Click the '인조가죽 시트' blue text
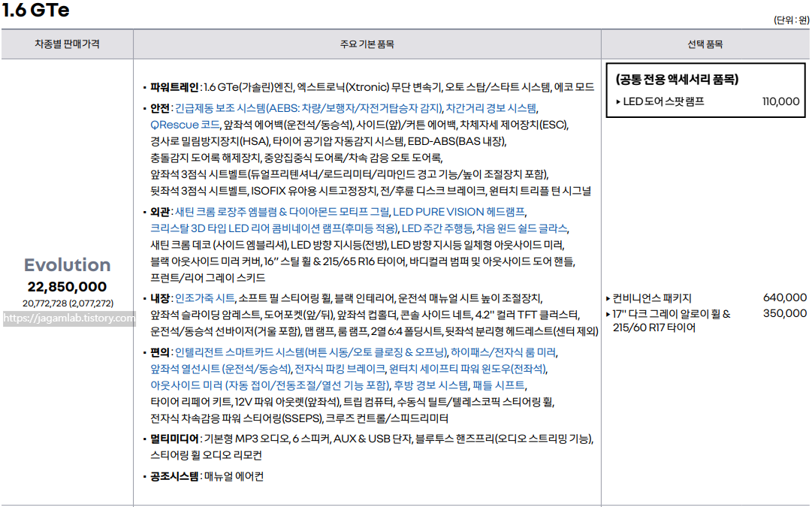Screen dimensions: 812x507 (x=204, y=298)
